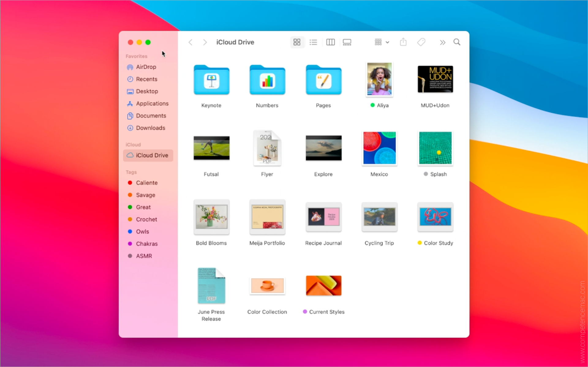Go forward using the right chevron
The image size is (588, 367).
(x=205, y=42)
